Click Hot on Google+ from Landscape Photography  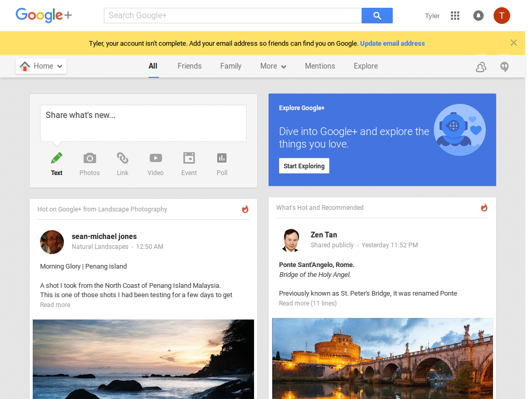102,209
